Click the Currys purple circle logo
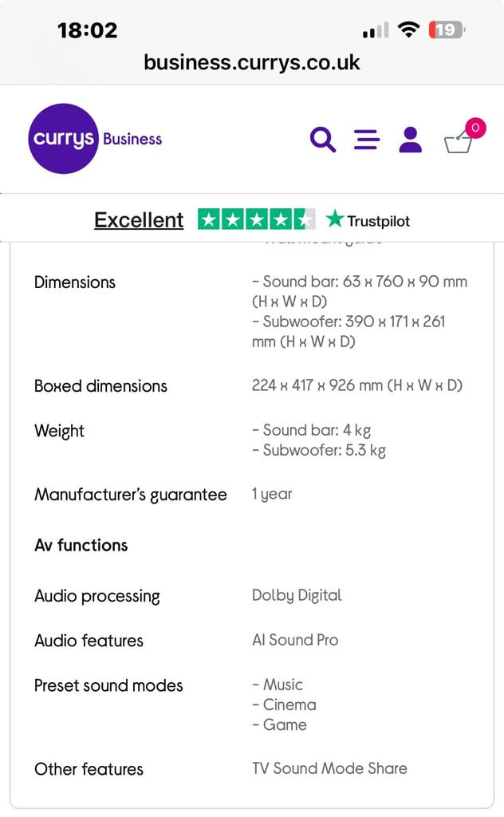The width and height of the screenshot is (504, 817). pos(63,139)
